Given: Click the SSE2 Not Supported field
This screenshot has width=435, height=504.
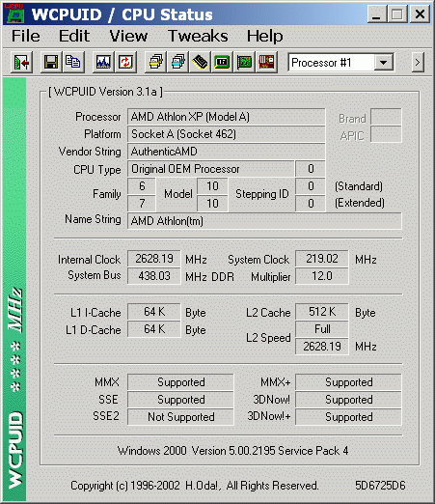Looking at the screenshot, I should pos(180,417).
